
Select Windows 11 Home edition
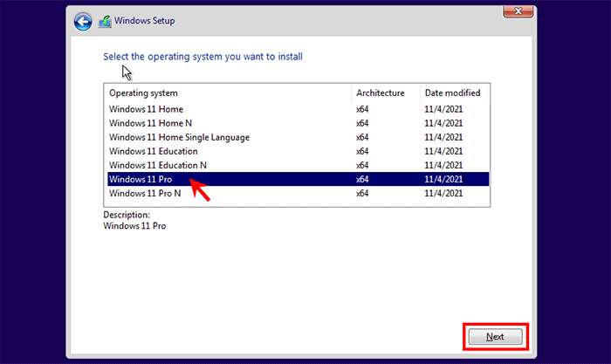coord(299,109)
